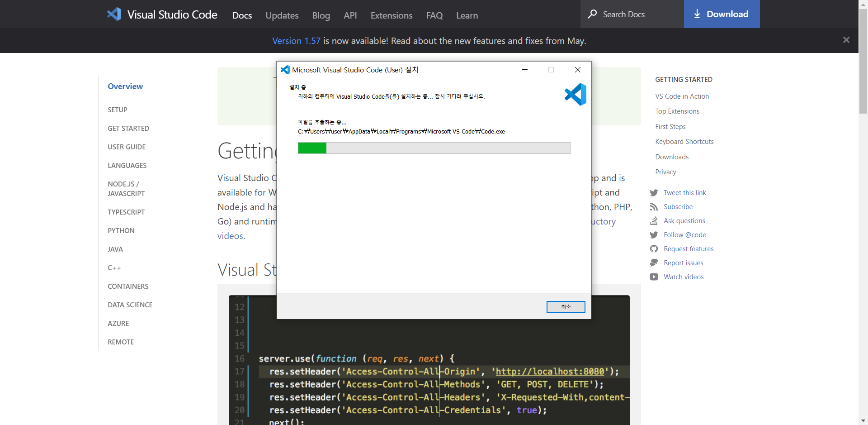Expand the JAVA sidebar section
Image resolution: width=868 pixels, height=425 pixels.
(115, 249)
